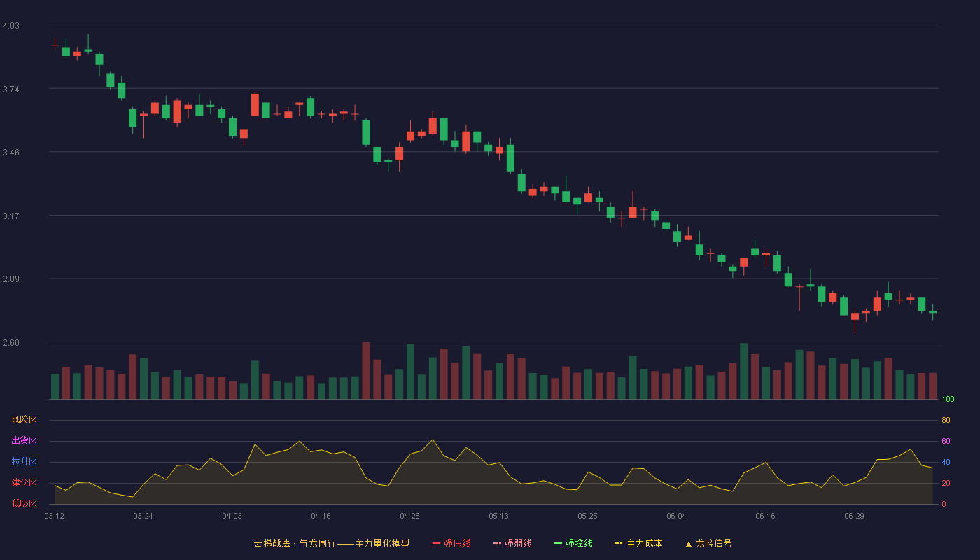Click the yellow 主力成本 dashed marker

[619, 544]
